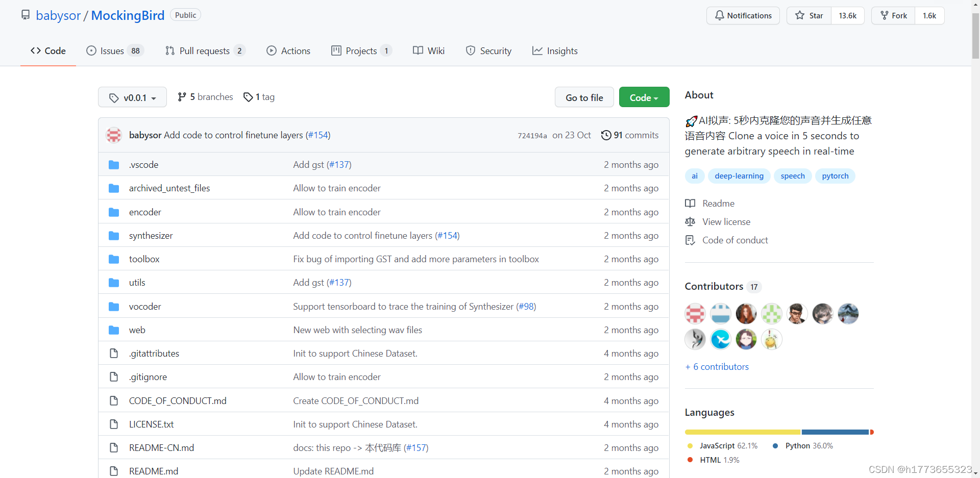
Task: Click the CODE_OF_CONDUCT.md file icon
Action: pyautogui.click(x=114, y=401)
